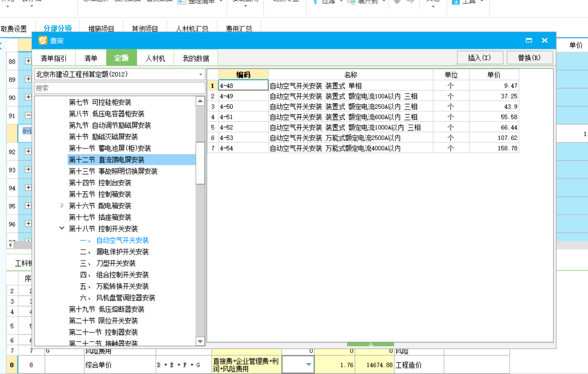Select quota row 4-54 万能式4000A以内
588x374 pixels.
[x=363, y=148]
